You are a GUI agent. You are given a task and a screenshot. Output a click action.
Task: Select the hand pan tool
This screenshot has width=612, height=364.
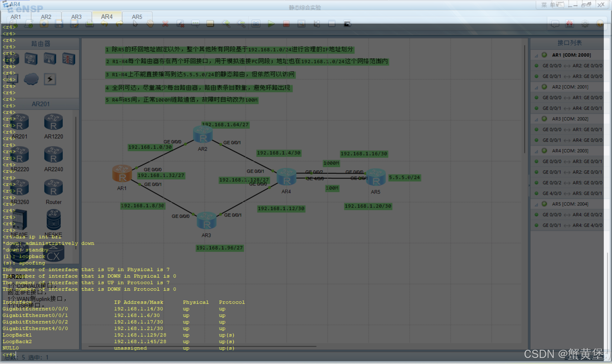click(150, 24)
